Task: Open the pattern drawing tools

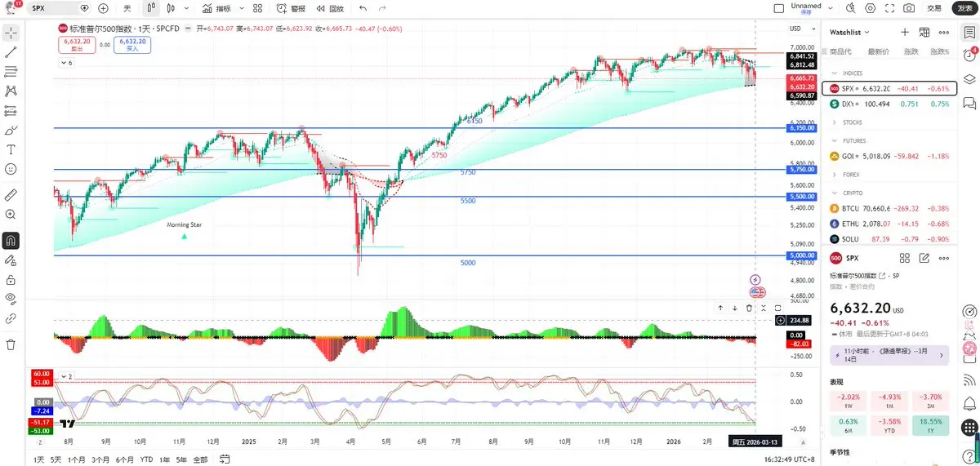Action: coord(11,91)
